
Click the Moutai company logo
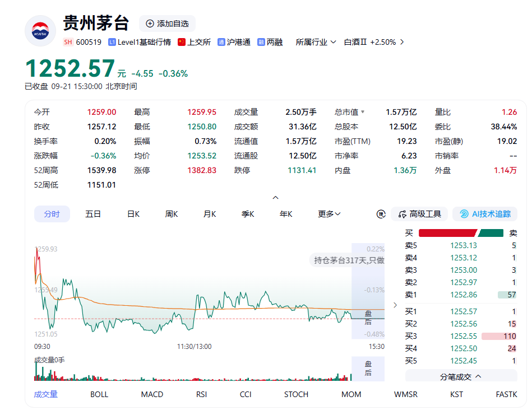40,31
